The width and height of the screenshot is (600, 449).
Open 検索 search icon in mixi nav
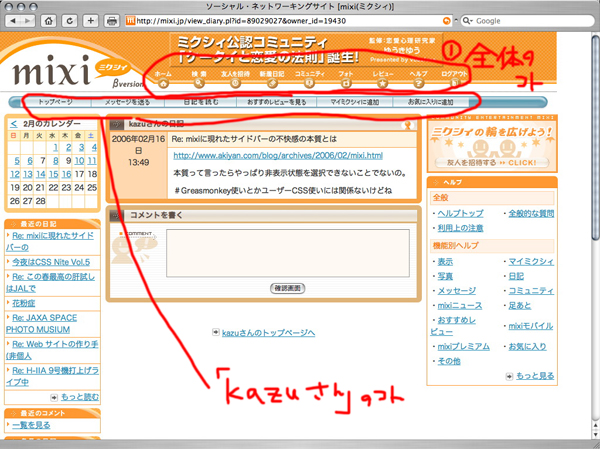click(x=199, y=83)
